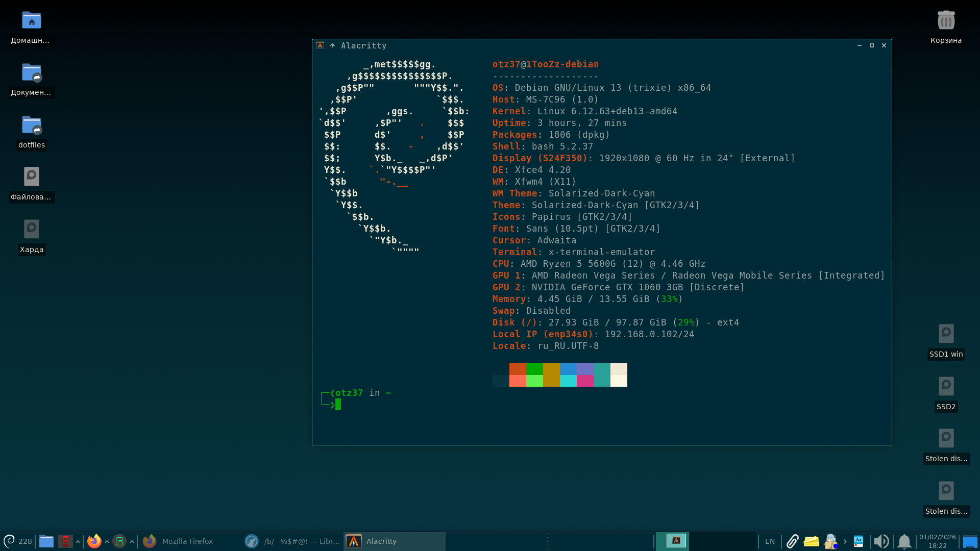Expand hidden system tray icons arrow
This screenshot has height=551, width=980.
pyautogui.click(x=845, y=541)
